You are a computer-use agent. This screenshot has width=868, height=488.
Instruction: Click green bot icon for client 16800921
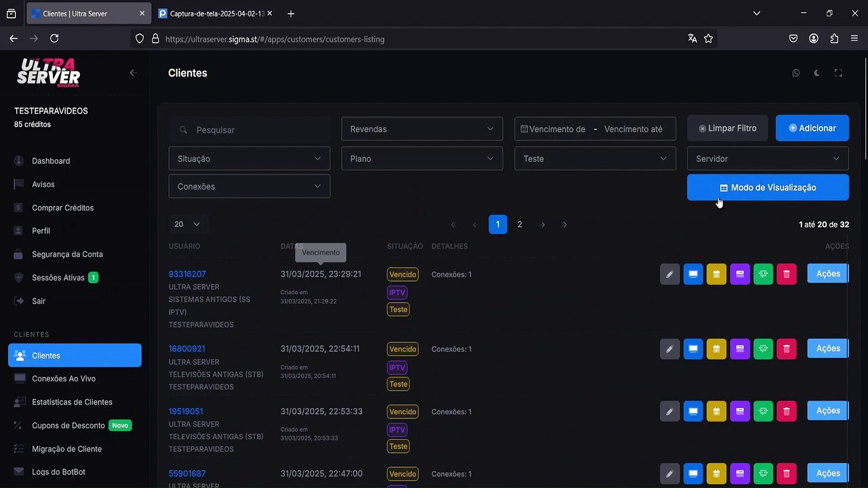pos(763,348)
